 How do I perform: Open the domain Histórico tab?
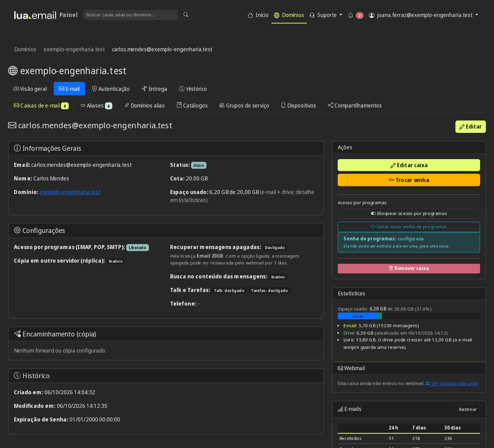tap(193, 89)
